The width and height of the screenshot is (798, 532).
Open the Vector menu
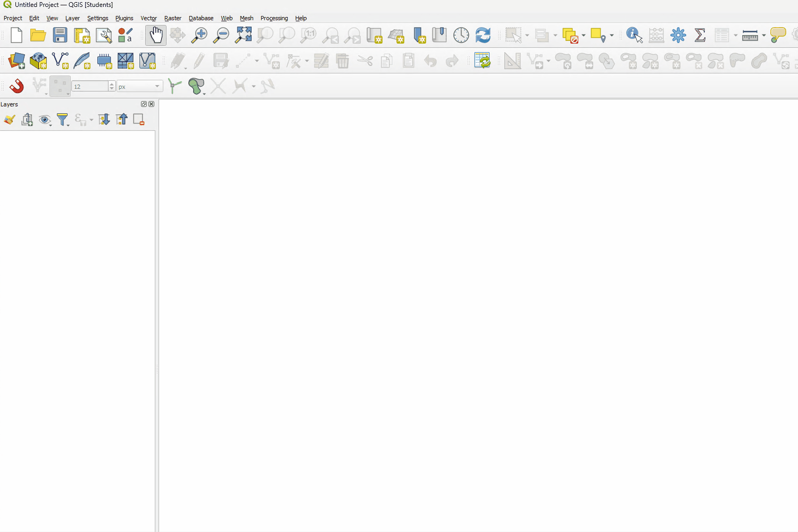[x=148, y=18]
